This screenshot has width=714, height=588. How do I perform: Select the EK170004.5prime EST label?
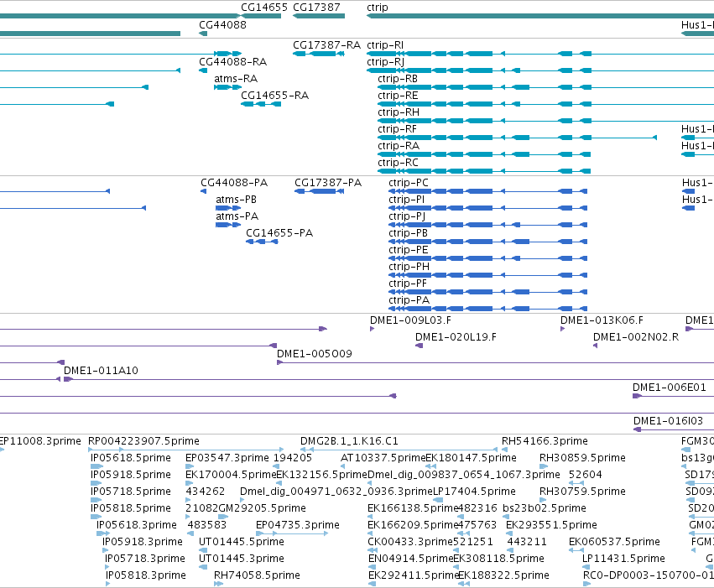point(231,475)
